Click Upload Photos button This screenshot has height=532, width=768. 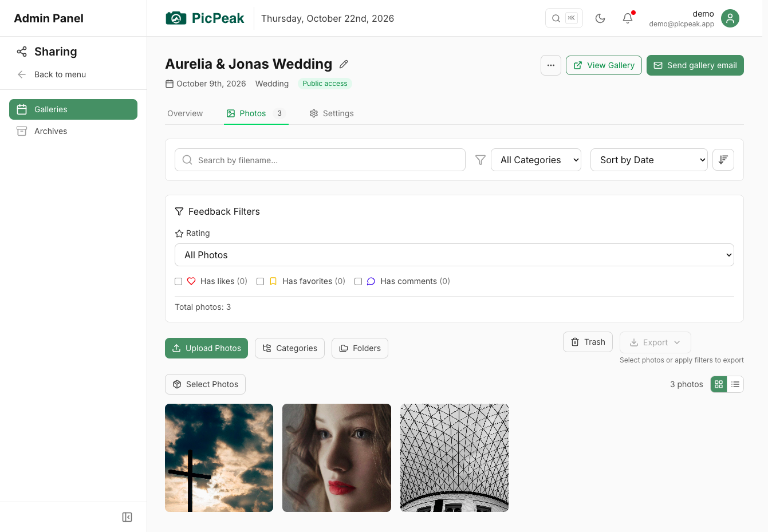[206, 348]
